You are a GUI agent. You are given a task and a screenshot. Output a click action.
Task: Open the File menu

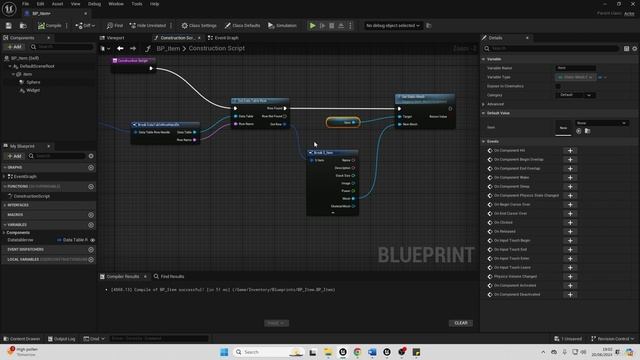coord(25,4)
